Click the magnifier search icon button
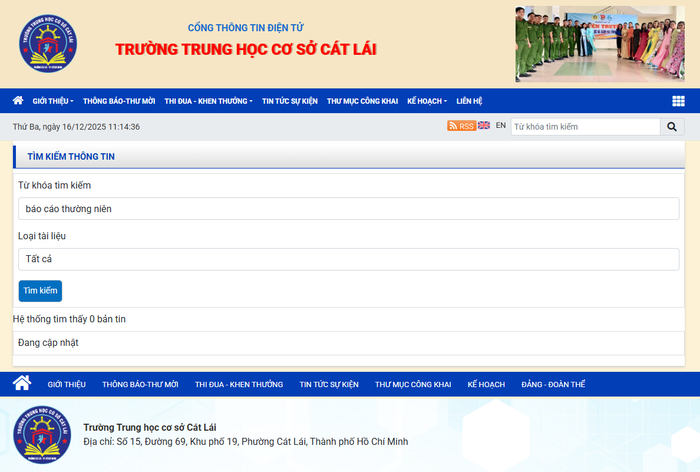This screenshot has height=472, width=700. point(672,127)
